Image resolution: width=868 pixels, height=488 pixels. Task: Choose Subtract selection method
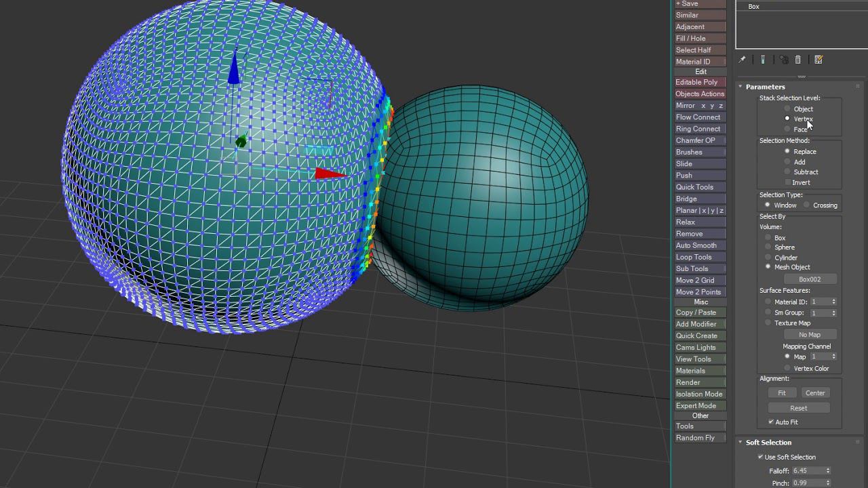(x=787, y=172)
